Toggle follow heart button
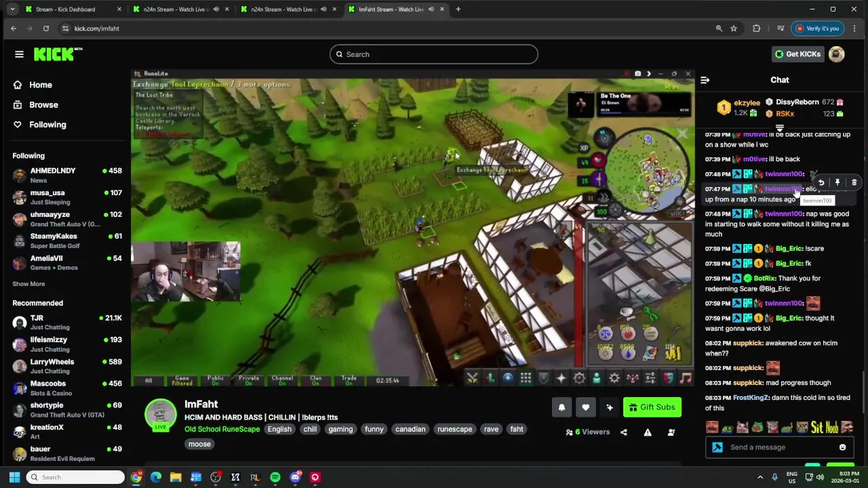The width and height of the screenshot is (868, 488). (x=586, y=407)
